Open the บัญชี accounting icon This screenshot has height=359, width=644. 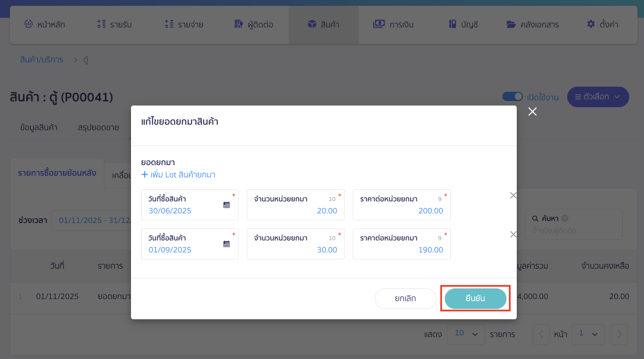tap(453, 24)
